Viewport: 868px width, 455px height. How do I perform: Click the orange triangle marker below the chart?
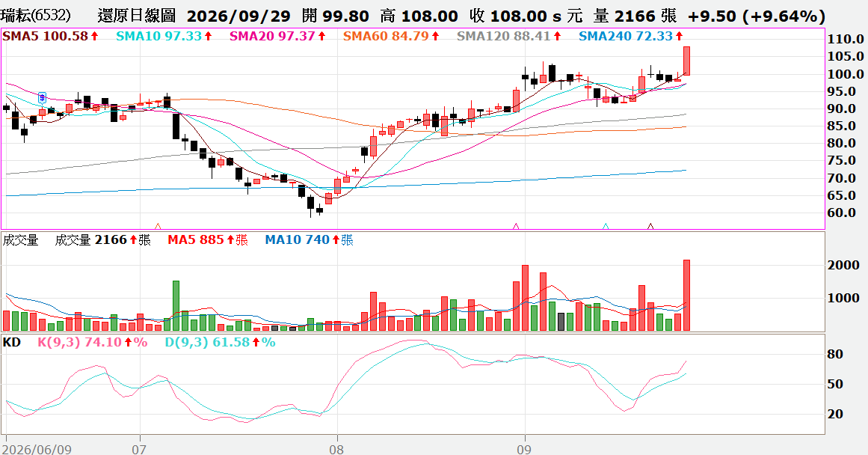coord(158,227)
